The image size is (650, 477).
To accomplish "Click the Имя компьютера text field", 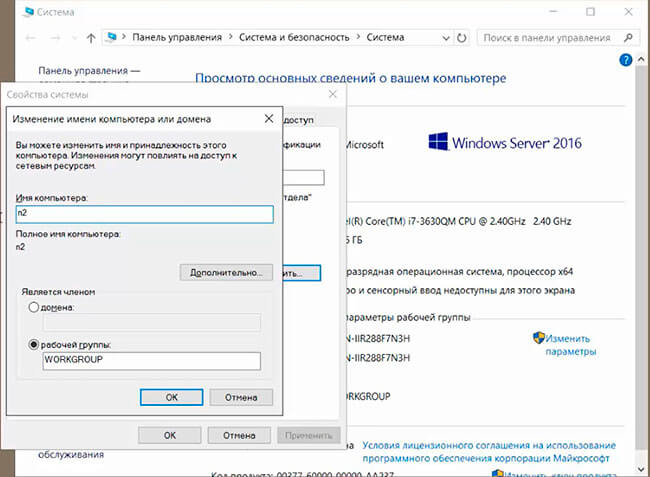I will pos(144,214).
